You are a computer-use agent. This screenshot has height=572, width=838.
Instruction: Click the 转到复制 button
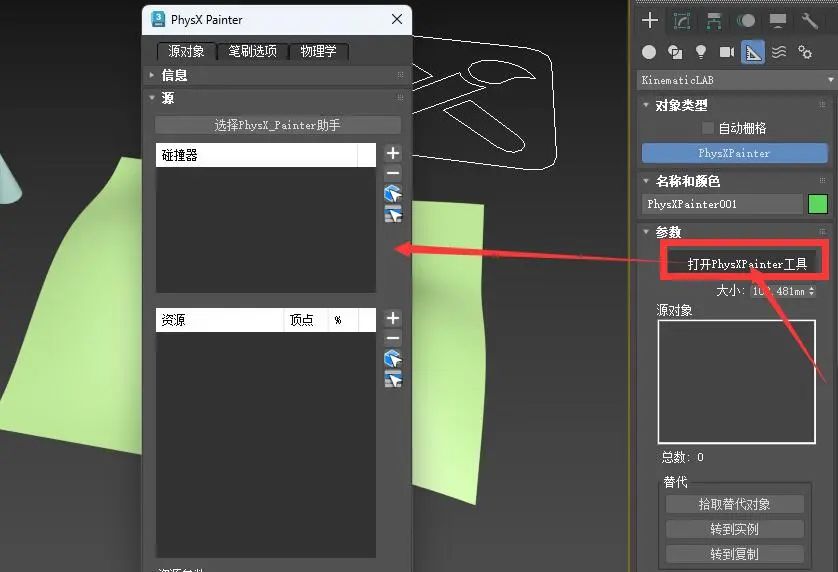pyautogui.click(x=734, y=554)
